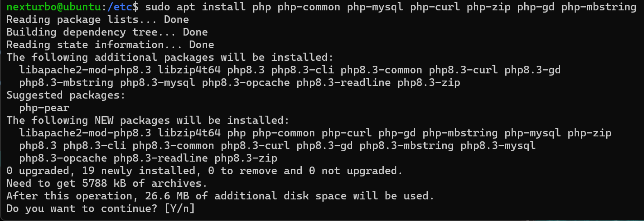Click the text cursor after [Y/n]

pyautogui.click(x=203, y=209)
